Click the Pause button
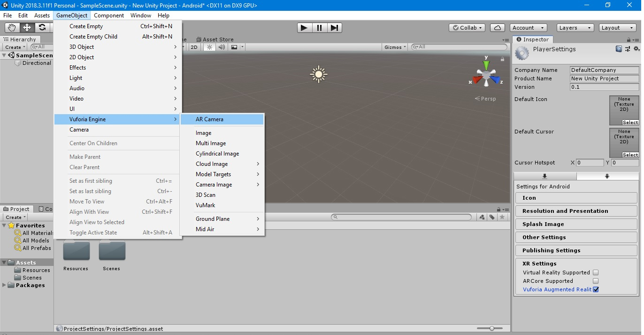 pyautogui.click(x=319, y=28)
